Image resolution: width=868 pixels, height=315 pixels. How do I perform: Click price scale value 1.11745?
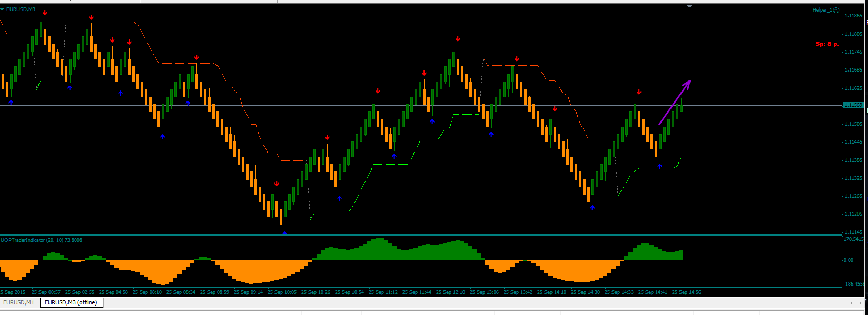click(x=853, y=52)
